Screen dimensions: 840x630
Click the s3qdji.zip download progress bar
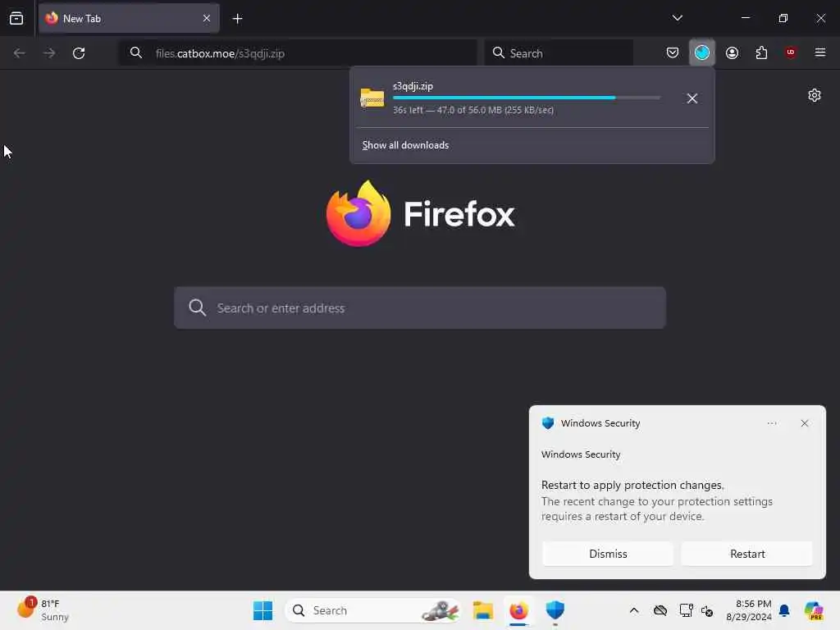[526, 98]
